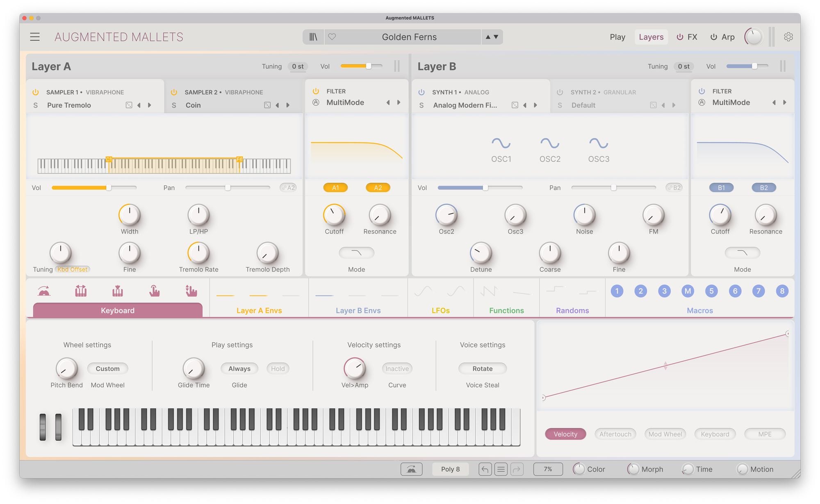Viewport: 820px width, 504px height.
Task: Toggle Layer B Filter power button
Action: [x=702, y=91]
